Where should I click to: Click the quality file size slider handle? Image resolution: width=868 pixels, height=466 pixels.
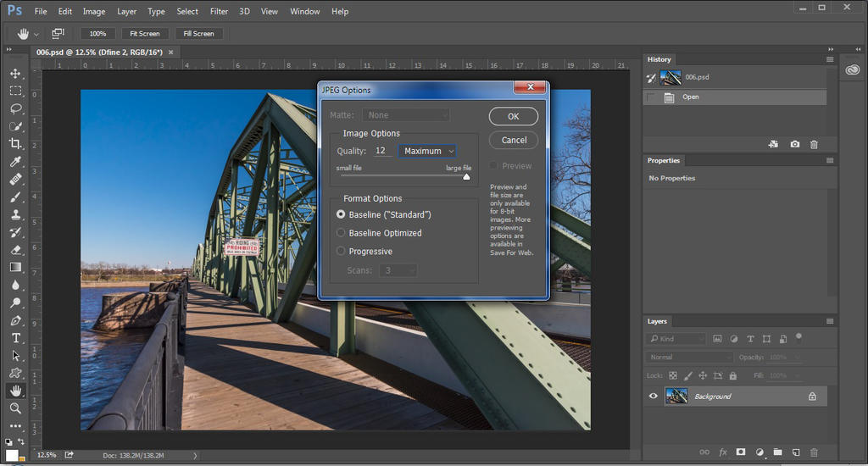466,176
